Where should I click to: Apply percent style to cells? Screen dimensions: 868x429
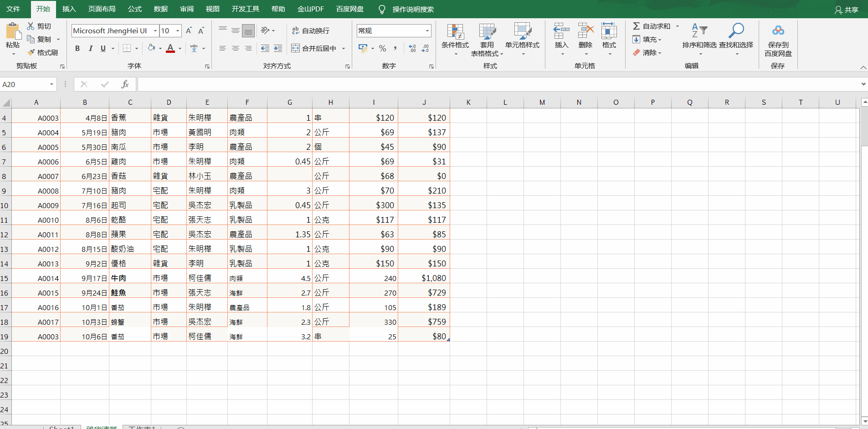383,48
